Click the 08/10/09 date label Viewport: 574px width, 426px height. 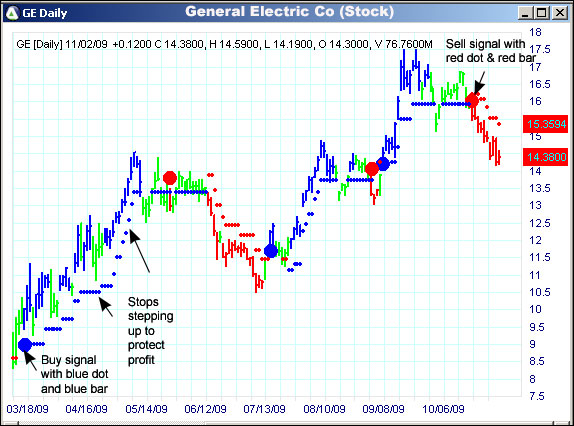tap(324, 409)
